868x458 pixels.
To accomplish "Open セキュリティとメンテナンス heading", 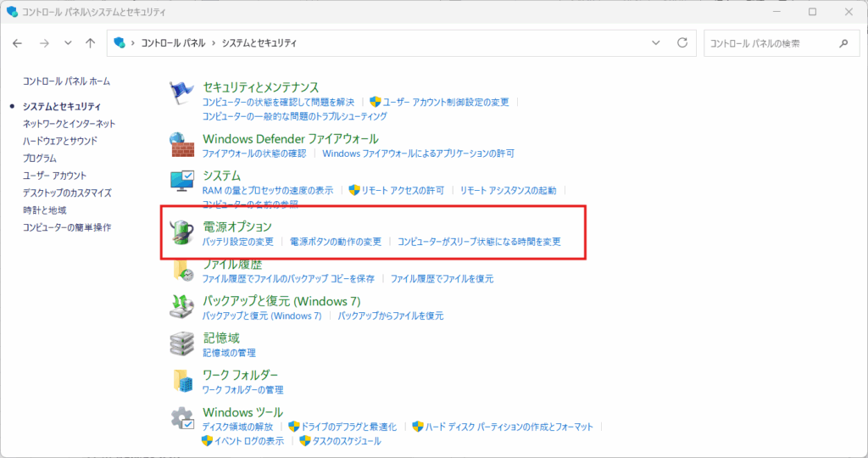I will coord(261,87).
